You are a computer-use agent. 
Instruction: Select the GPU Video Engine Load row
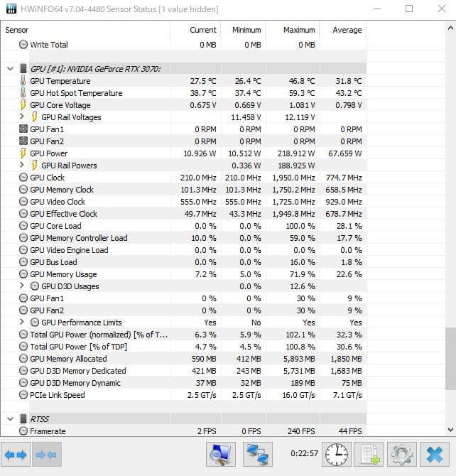(x=184, y=250)
